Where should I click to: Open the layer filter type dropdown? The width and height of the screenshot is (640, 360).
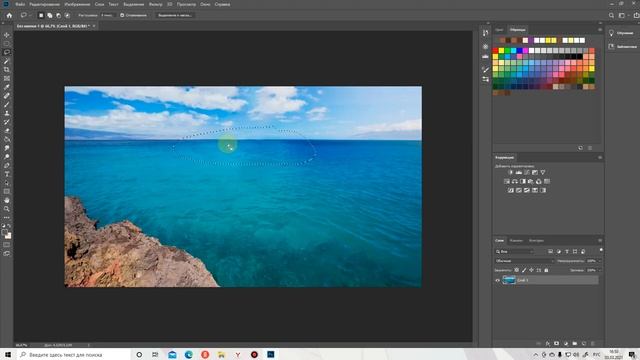[x=514, y=251]
